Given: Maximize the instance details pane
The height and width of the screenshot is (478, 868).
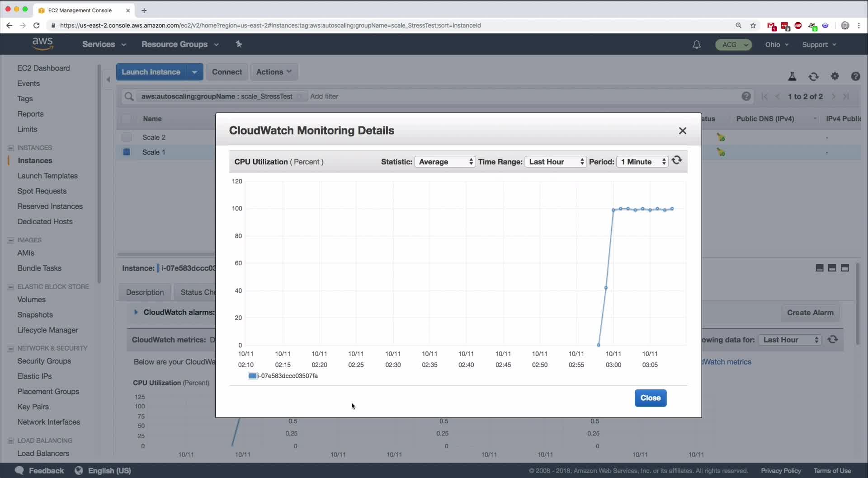Looking at the screenshot, I should click(844, 268).
